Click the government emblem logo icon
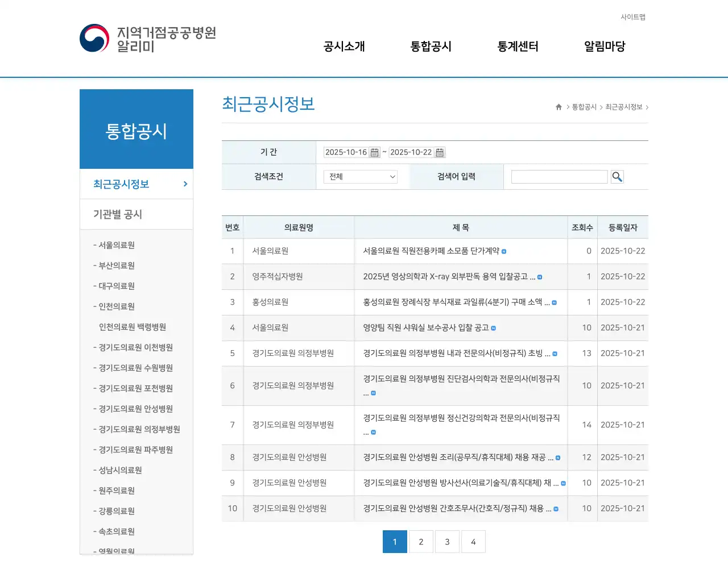 point(93,38)
